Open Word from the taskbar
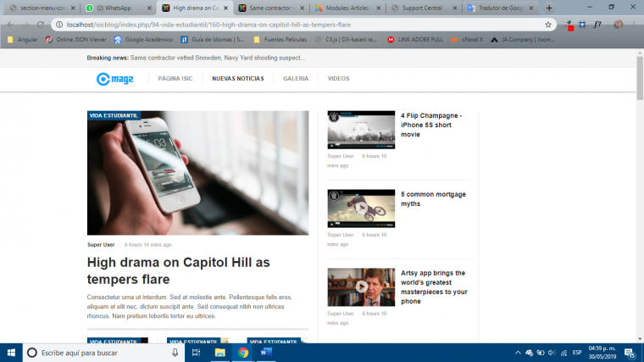Viewport: 644px width, 362px height. (x=264, y=353)
